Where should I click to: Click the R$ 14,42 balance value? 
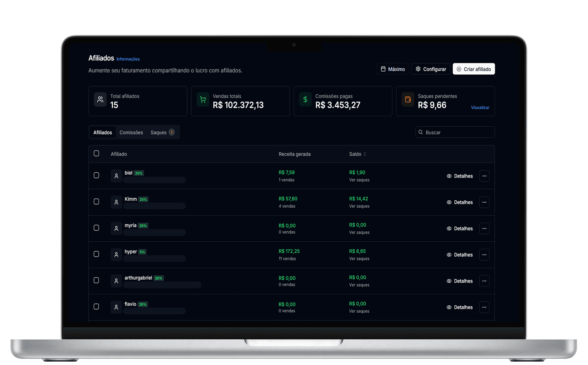(359, 199)
